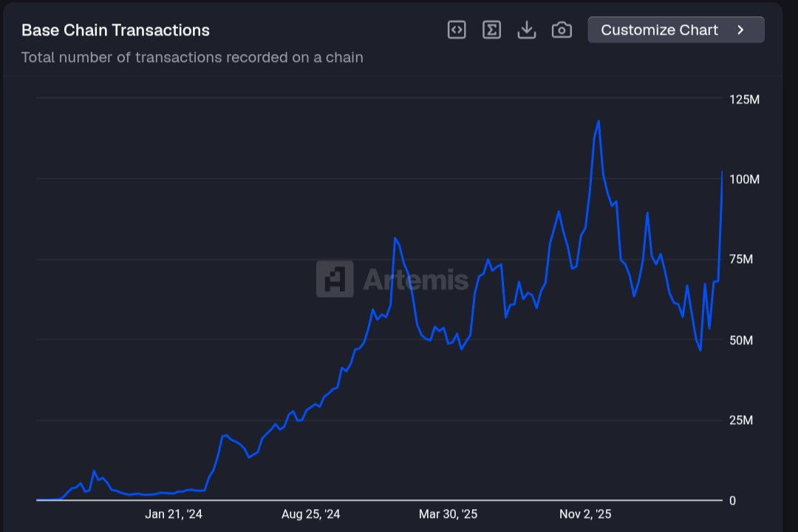This screenshot has height=532, width=798.
Task: Take a chart snapshot with the camera icon
Action: 562,30
